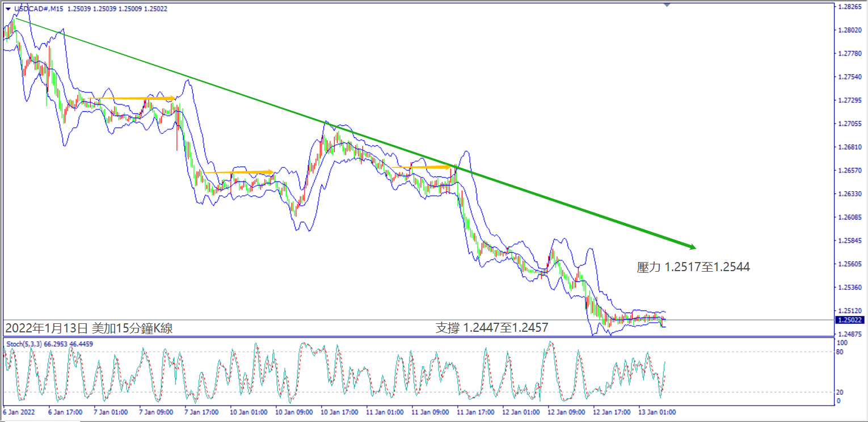Click the highlighted 1.25022 current price tag
Viewport: 868px width, 422px height.
point(849,320)
